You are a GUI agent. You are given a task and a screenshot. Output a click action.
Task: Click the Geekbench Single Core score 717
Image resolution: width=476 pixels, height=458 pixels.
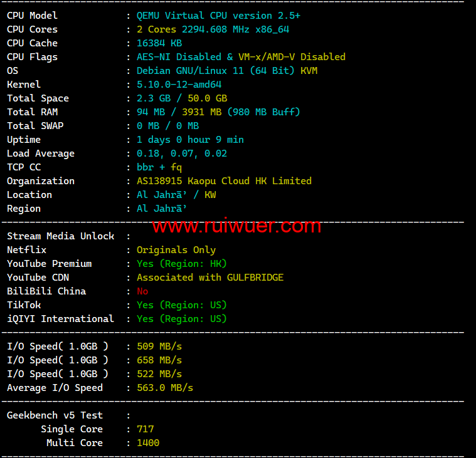(145, 429)
